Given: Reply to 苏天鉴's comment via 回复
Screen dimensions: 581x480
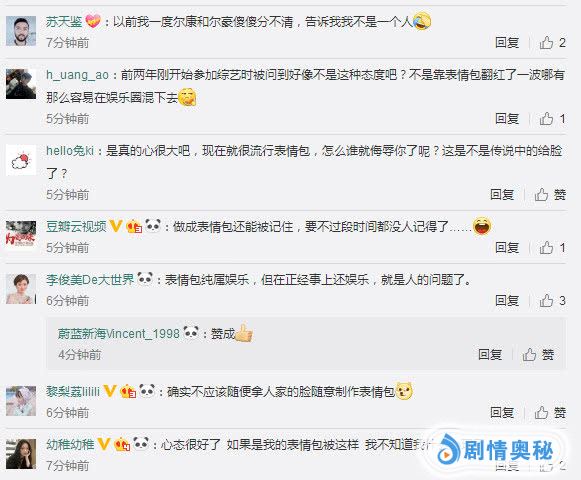Looking at the screenshot, I should 507,43.
